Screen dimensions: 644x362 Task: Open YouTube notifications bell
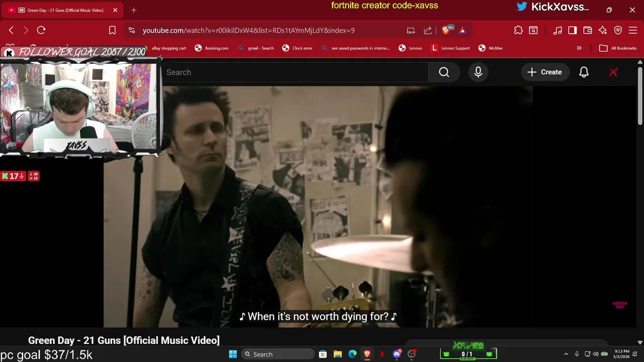[584, 72]
